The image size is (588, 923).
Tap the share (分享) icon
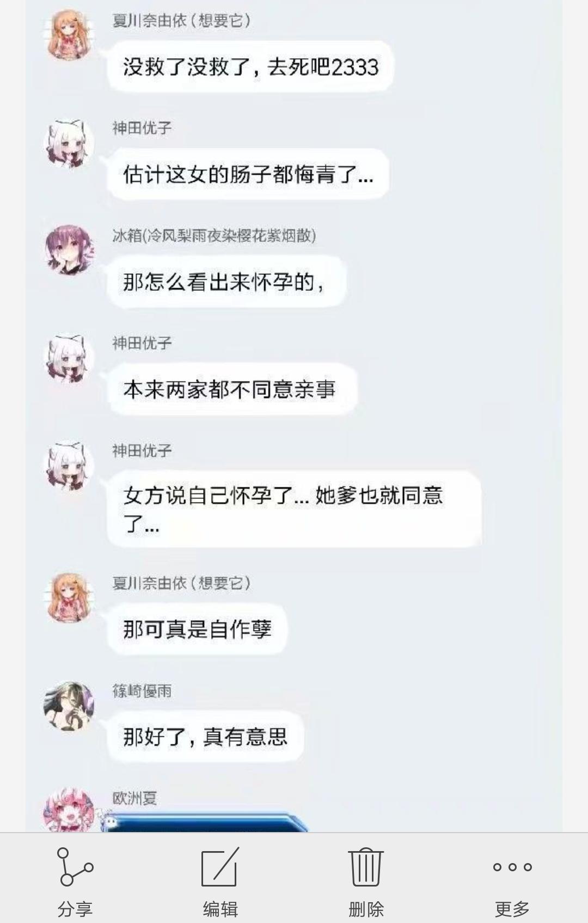(x=75, y=866)
